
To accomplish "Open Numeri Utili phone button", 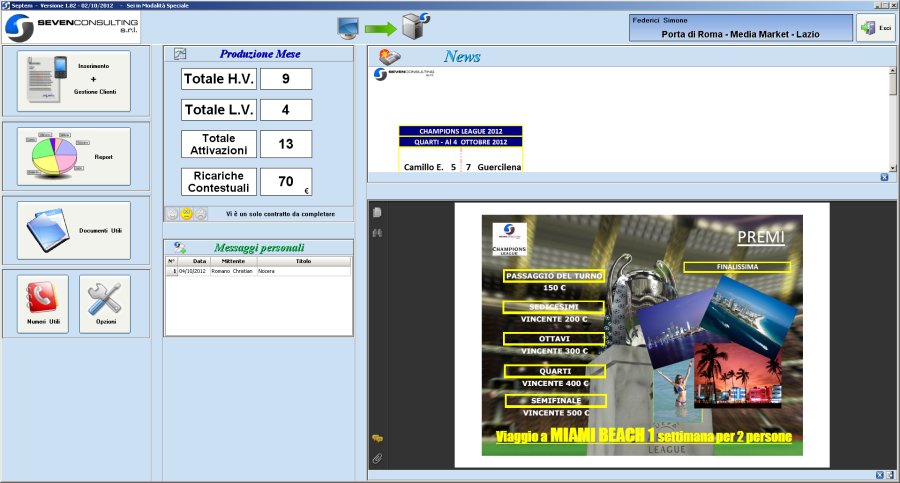I will 43,304.
